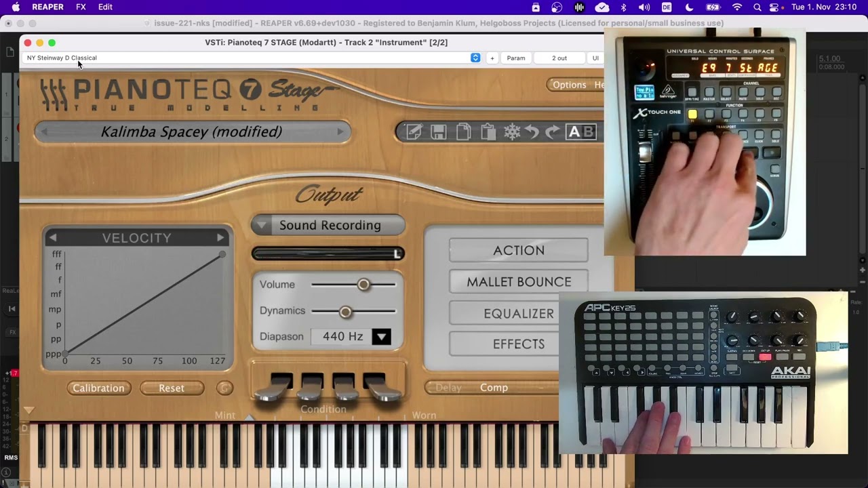Click the battery status icon
The image size is (868, 488).
tap(713, 7)
